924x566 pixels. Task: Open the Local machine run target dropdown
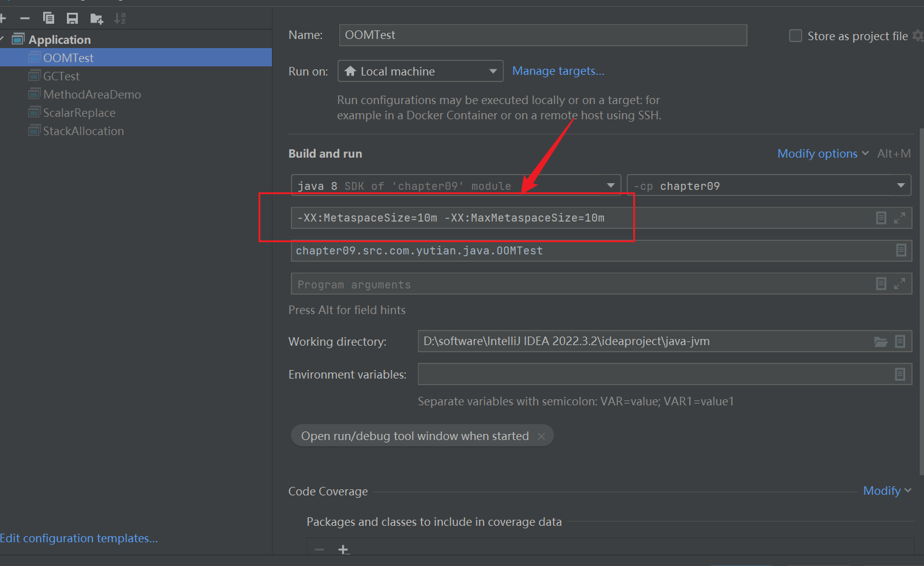click(x=420, y=71)
